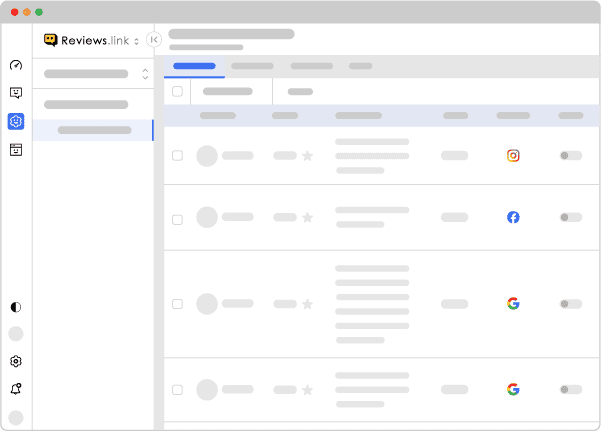Toggle the switch in first Google row
The image size is (601, 431).
(x=571, y=304)
